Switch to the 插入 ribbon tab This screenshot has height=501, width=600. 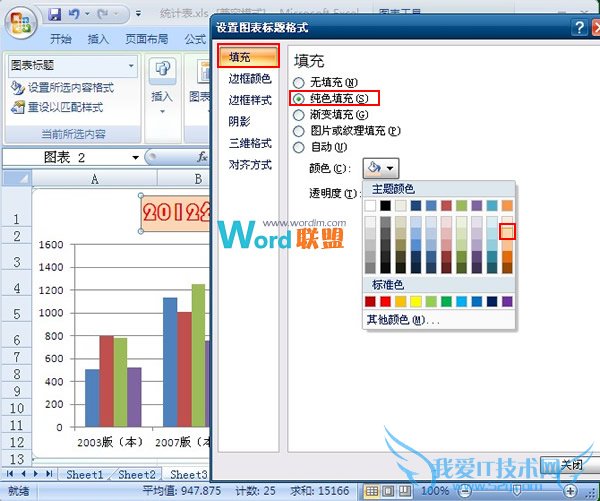(x=98, y=39)
